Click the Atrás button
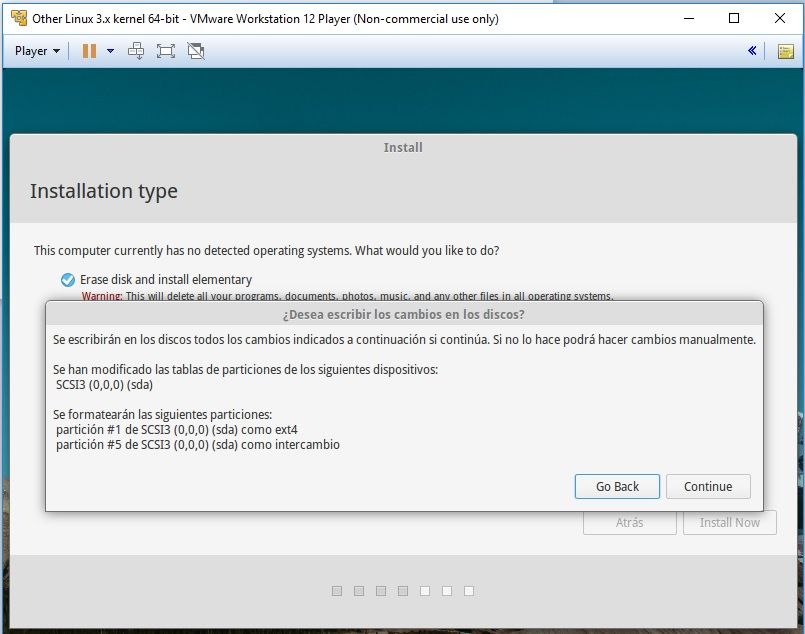Image resolution: width=805 pixels, height=634 pixels. tap(629, 523)
